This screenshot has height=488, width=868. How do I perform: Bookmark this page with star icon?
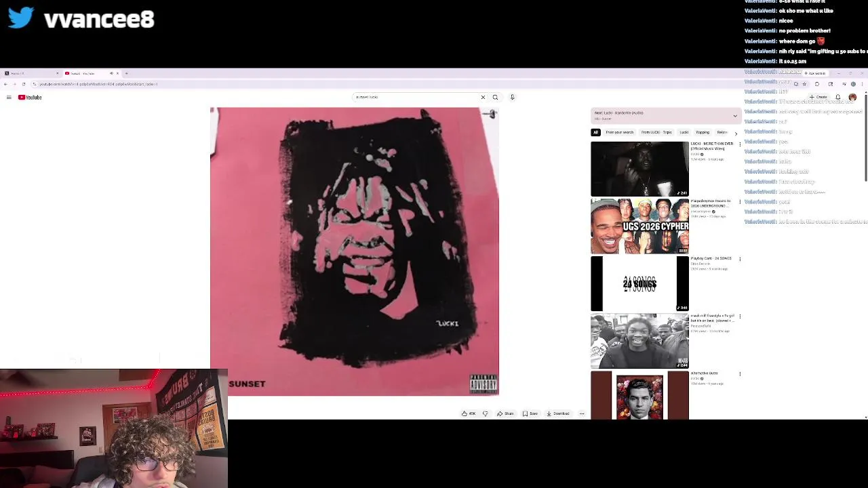804,84
